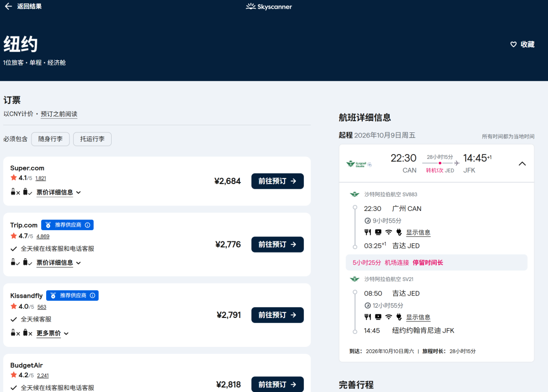Viewport: 548px width, 392px height.
Task: Click the entertainment screen icon for SV21
Action: click(x=378, y=317)
